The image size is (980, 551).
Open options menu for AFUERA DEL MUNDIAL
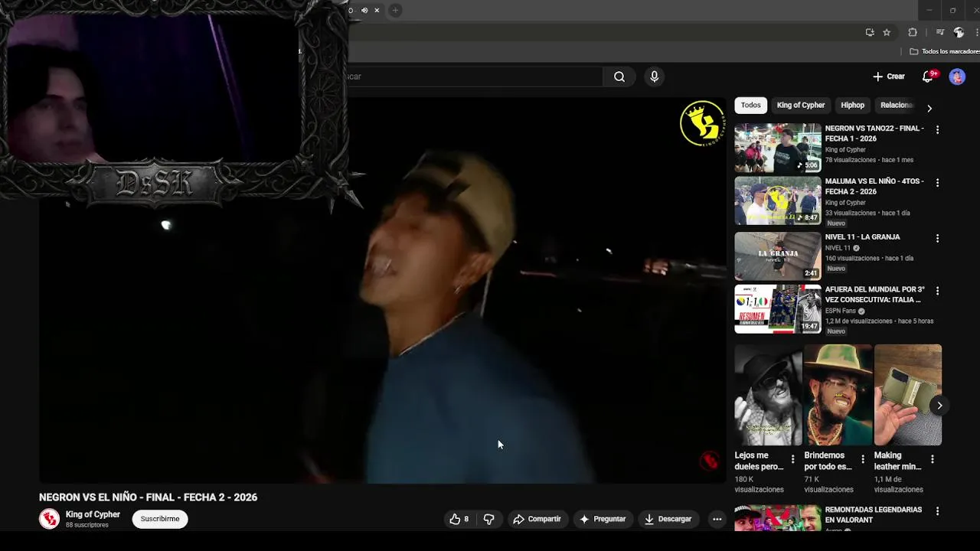[937, 292]
